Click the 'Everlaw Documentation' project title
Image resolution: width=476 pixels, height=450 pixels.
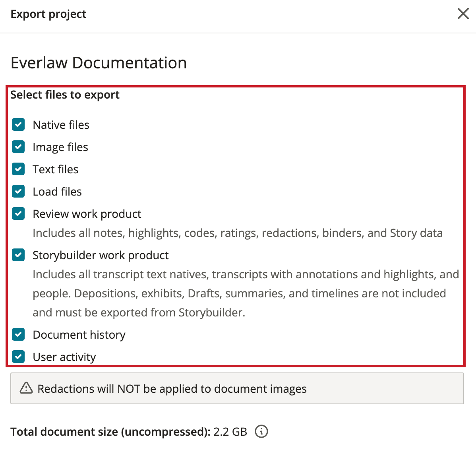99,63
